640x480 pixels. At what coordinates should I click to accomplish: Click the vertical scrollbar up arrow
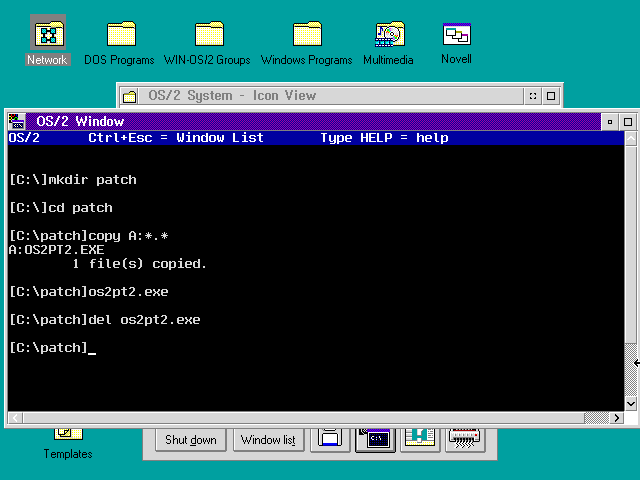(631, 139)
